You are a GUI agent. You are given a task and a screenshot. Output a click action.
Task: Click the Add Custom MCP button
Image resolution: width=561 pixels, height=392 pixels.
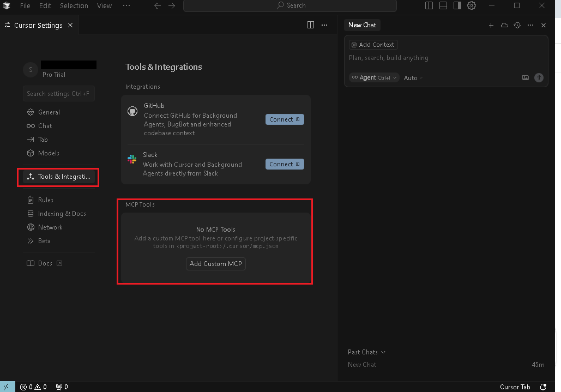coord(215,264)
